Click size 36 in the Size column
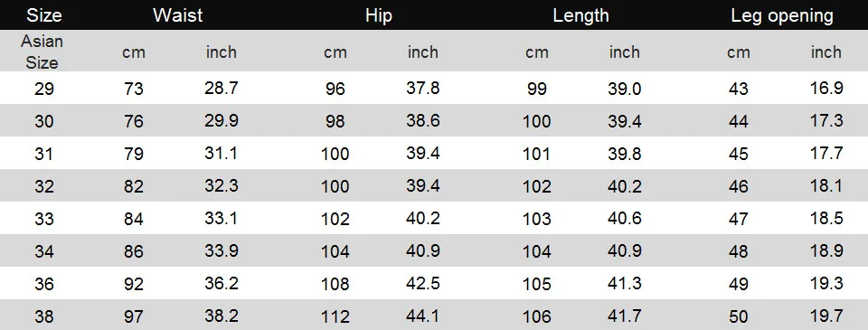The image size is (868, 330). coord(44,284)
